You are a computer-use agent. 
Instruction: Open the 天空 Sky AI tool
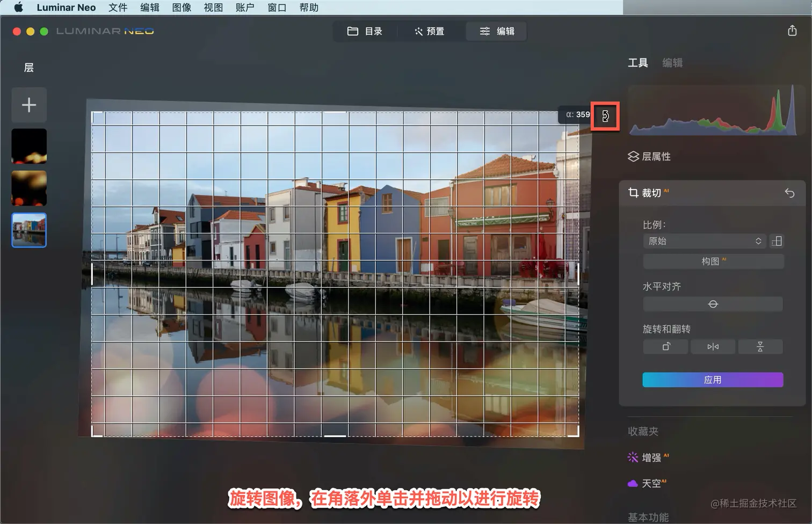pos(648,483)
